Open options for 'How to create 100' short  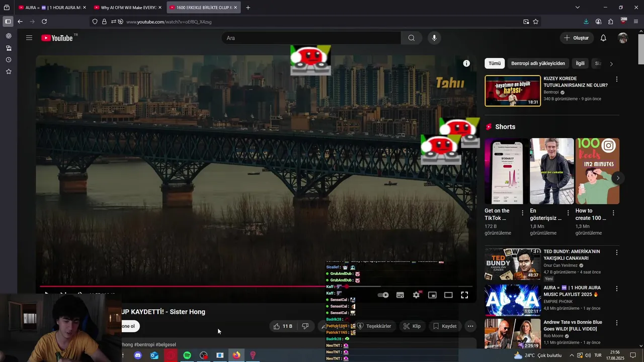click(613, 213)
